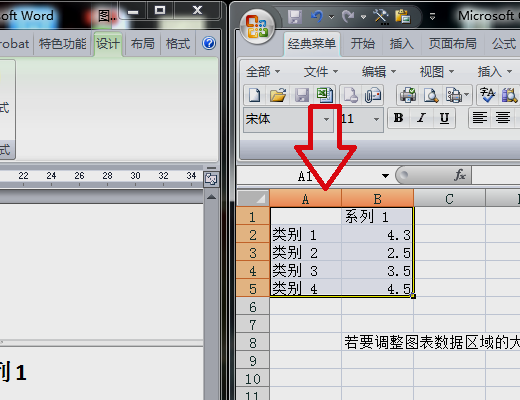This screenshot has height=400, width=520.
Task: Expand the 宋体 font name dropdown
Action: click(x=326, y=119)
